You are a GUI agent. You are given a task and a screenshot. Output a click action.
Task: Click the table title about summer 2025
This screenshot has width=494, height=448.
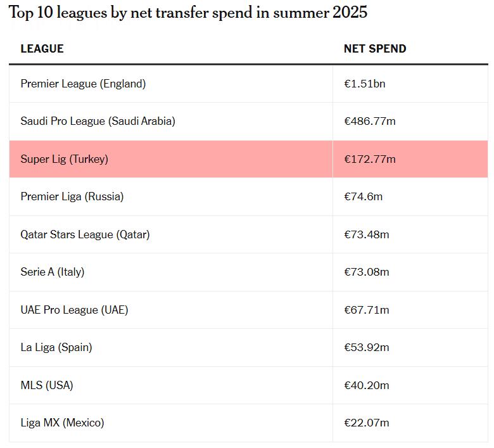point(188,13)
